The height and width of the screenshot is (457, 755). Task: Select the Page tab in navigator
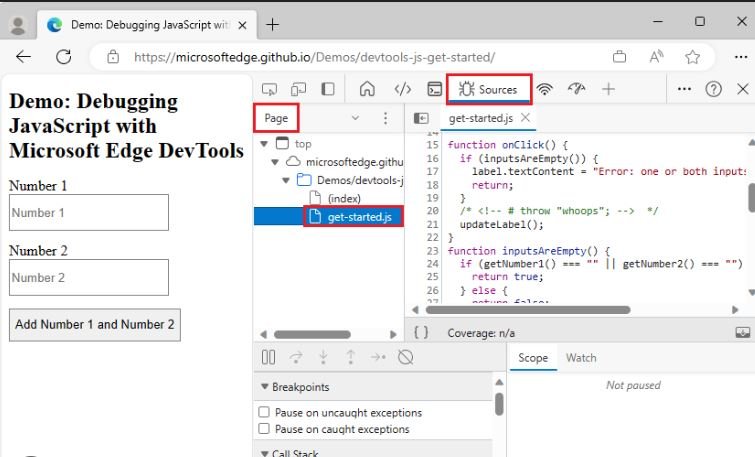[x=276, y=118]
